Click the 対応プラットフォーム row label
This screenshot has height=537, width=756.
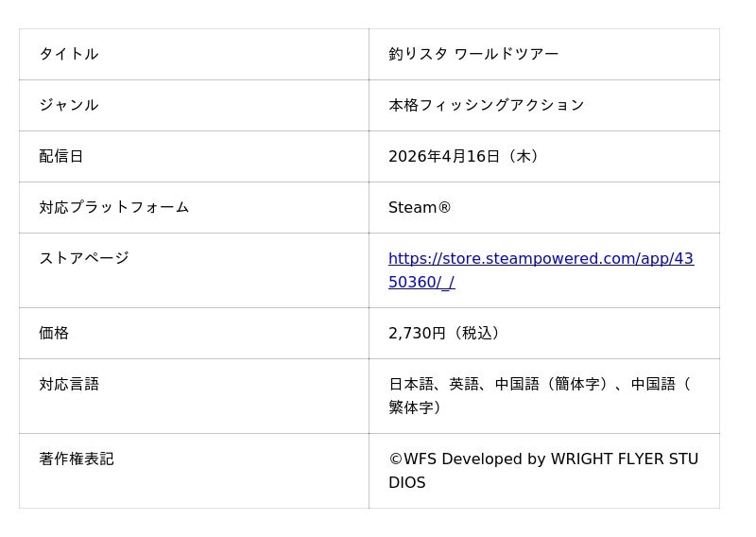point(114,207)
